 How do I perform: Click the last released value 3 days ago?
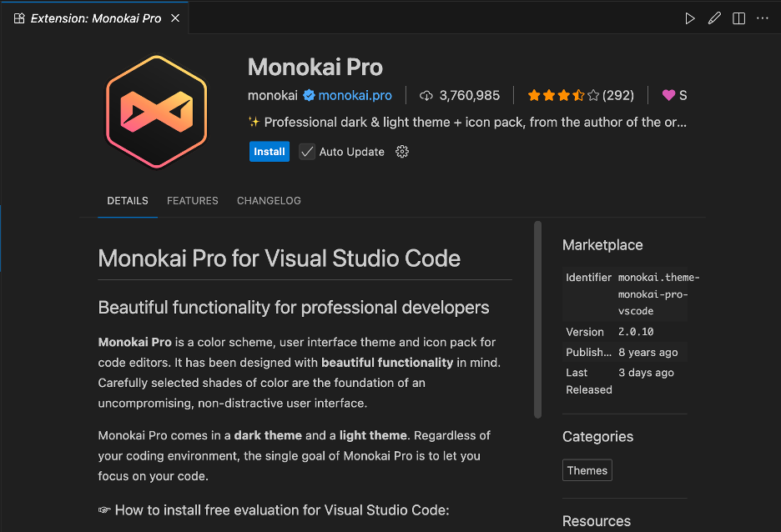pyautogui.click(x=646, y=373)
